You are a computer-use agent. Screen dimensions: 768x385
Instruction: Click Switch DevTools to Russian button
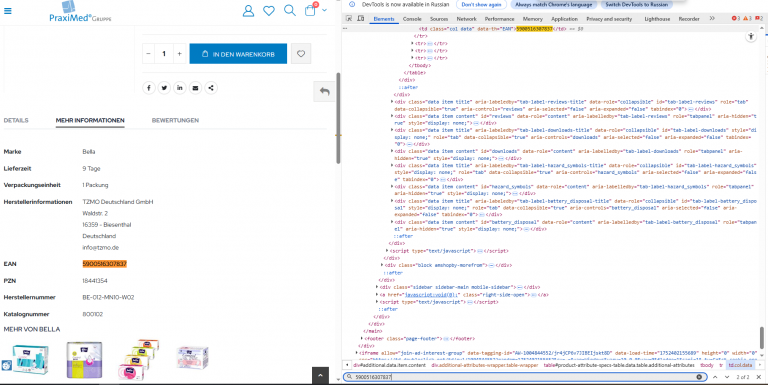[x=636, y=4]
